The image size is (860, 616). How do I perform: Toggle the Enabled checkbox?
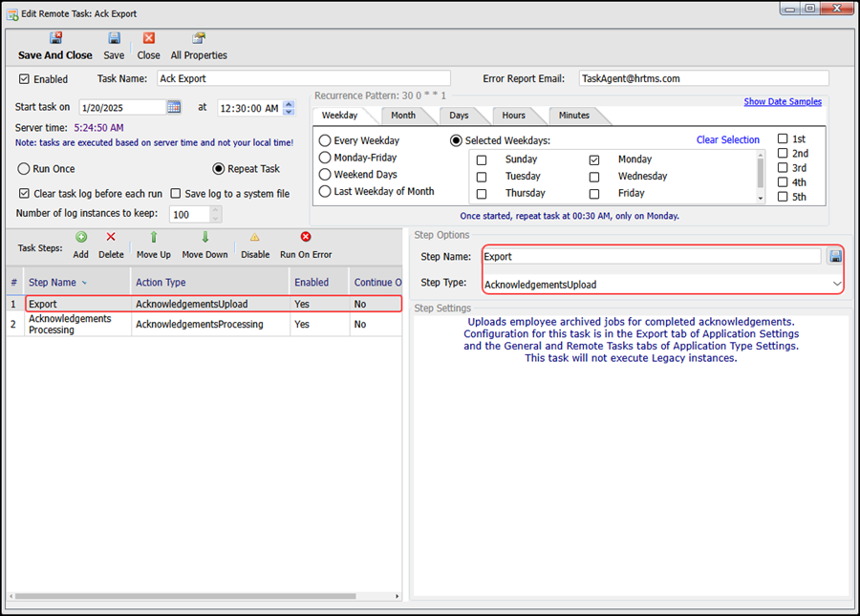tap(25, 79)
